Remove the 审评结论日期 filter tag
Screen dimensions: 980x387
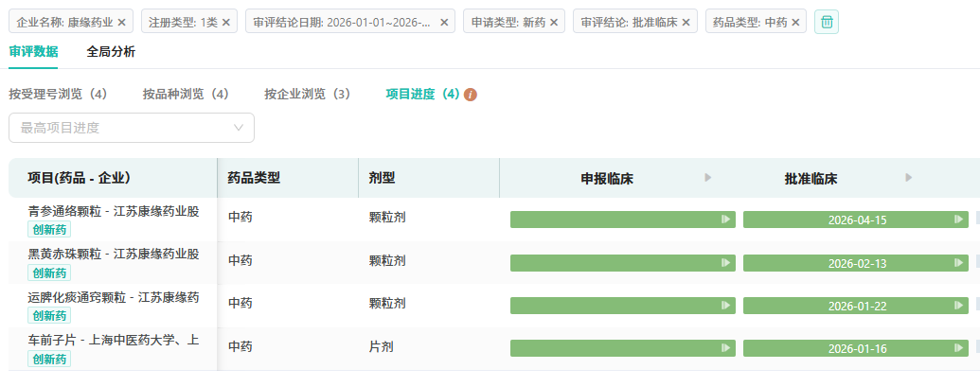coord(444,22)
